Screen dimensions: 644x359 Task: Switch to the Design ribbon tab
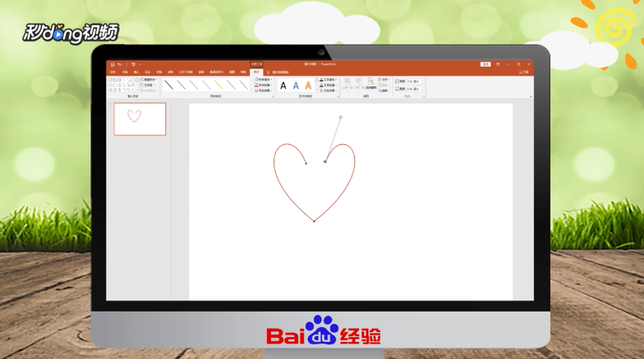(x=147, y=72)
